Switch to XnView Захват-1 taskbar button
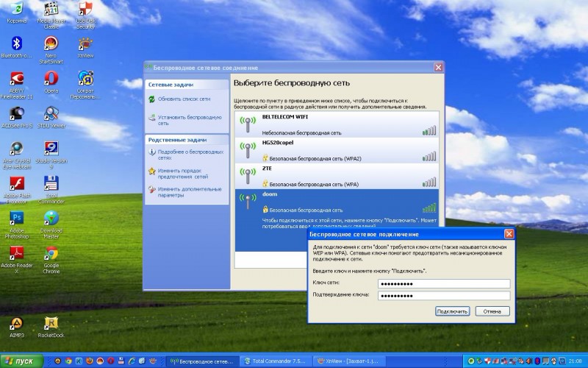The width and height of the screenshot is (588, 368). (348, 361)
